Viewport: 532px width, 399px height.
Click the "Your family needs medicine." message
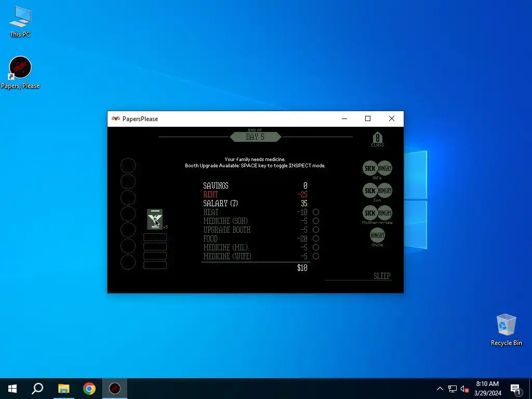pos(255,159)
